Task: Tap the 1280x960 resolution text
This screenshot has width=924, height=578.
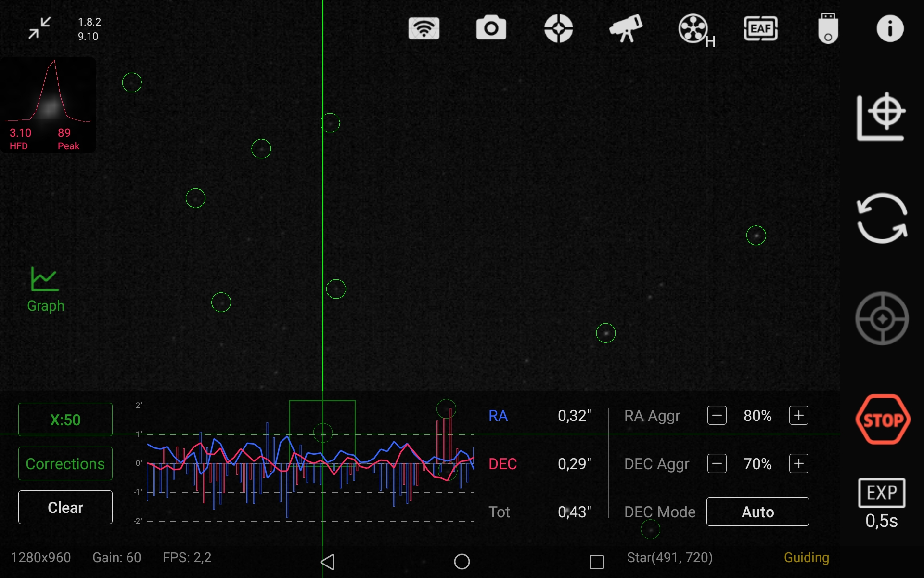Action: pos(41,557)
